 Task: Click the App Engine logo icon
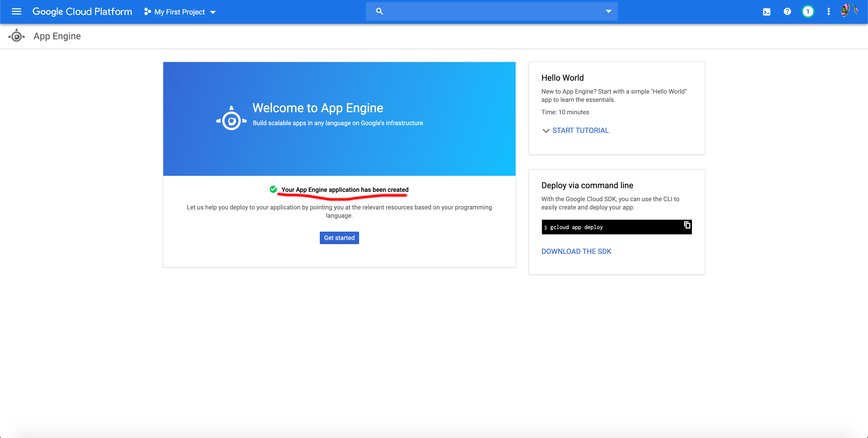point(16,36)
